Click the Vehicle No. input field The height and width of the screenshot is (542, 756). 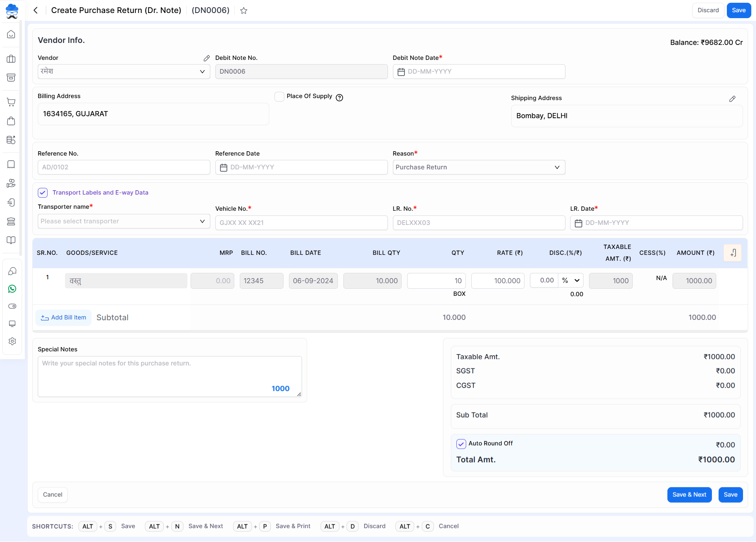pyautogui.click(x=302, y=223)
